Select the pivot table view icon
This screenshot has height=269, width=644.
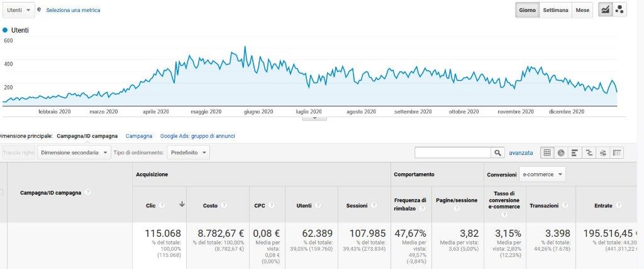[x=616, y=152]
